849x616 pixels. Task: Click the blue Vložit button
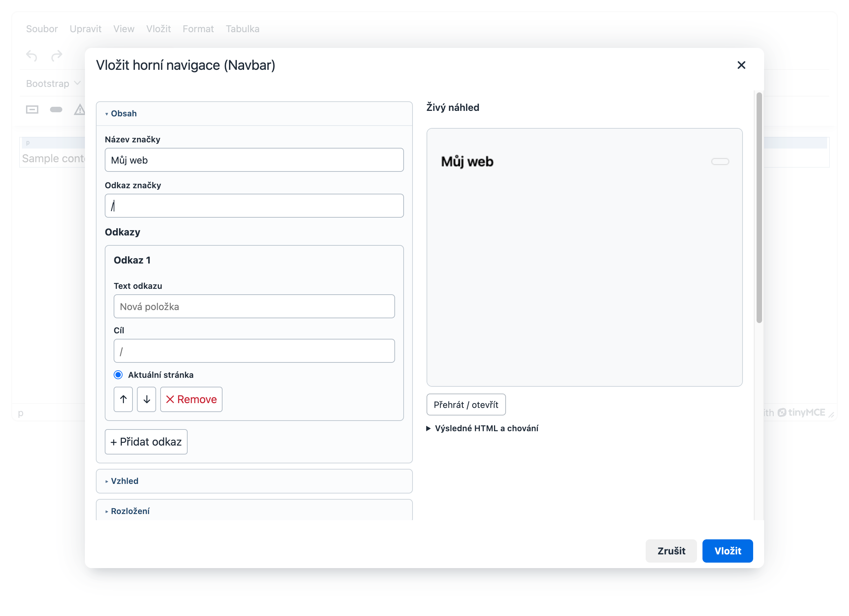point(727,551)
